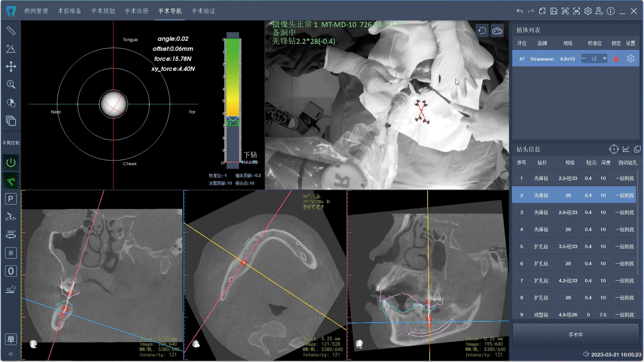Screen dimensions: 644x362
Task: Click the screen recording icon
Action: 577,11
